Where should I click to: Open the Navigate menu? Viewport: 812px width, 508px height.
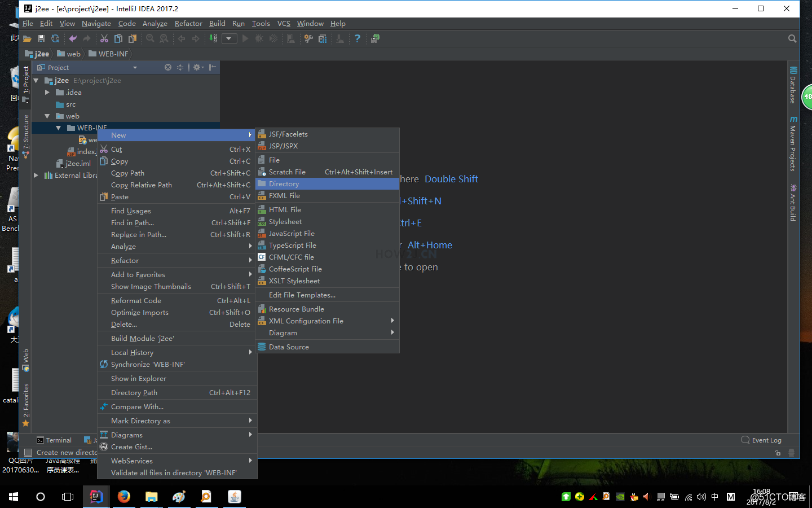(96, 24)
